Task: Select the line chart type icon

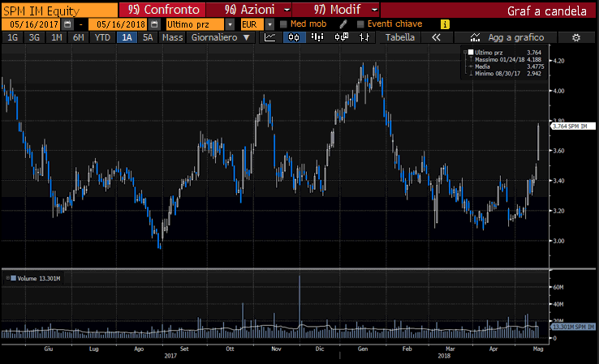Action: pyautogui.click(x=270, y=37)
